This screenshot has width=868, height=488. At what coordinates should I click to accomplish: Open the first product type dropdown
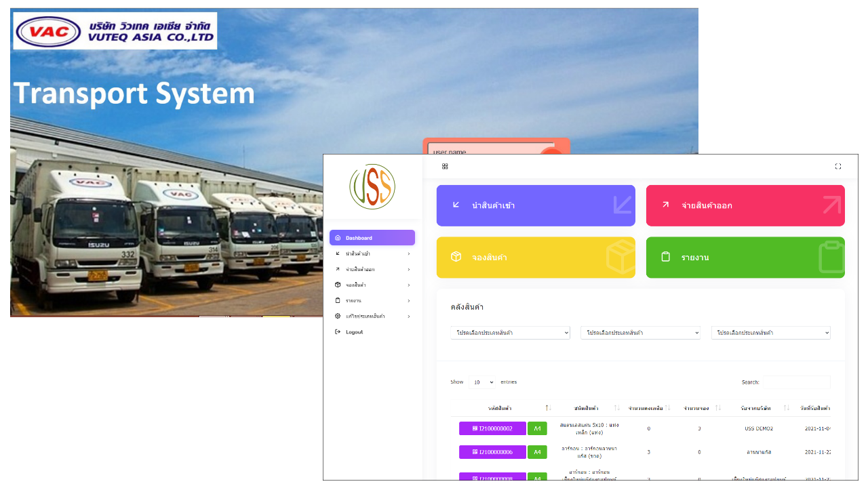click(510, 333)
